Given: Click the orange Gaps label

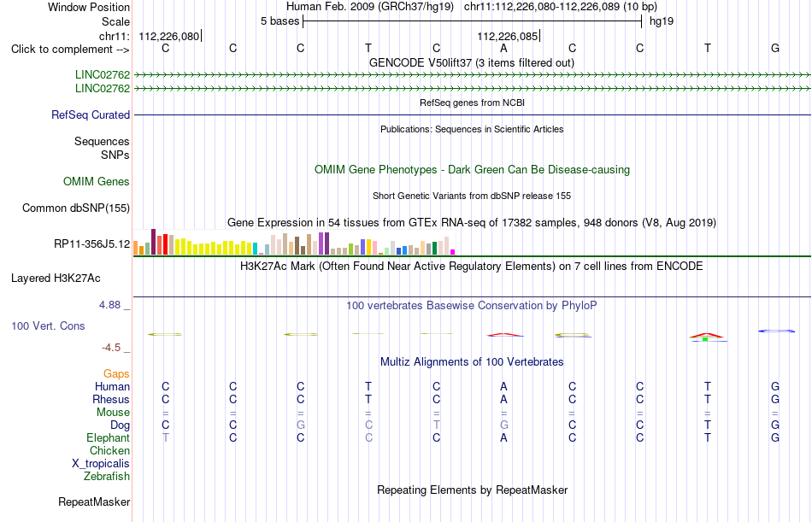Looking at the screenshot, I should click(116, 374).
